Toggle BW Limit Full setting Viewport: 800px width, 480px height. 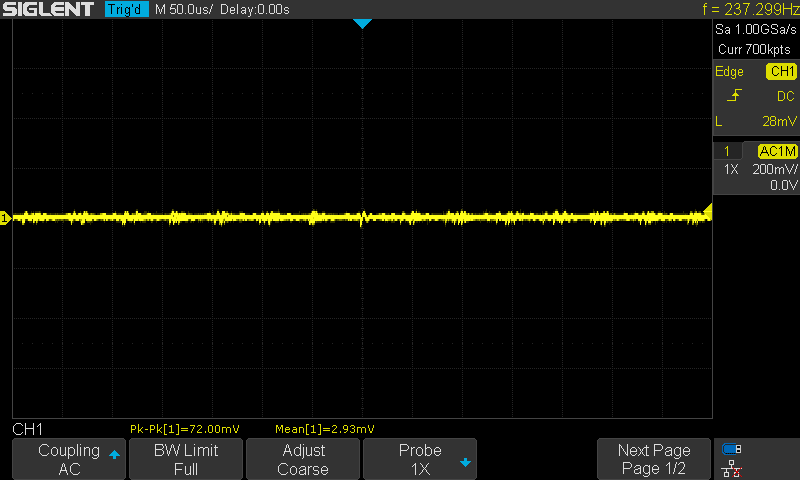tap(185, 459)
